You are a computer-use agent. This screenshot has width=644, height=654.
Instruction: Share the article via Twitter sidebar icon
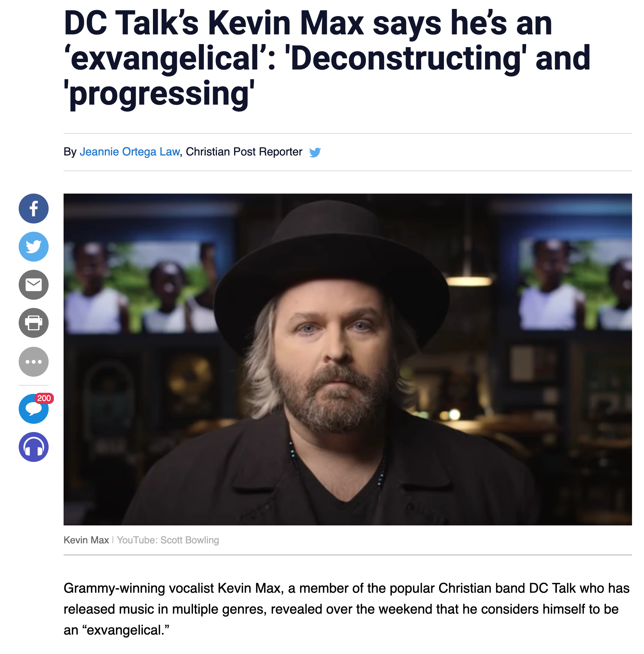[x=34, y=247]
